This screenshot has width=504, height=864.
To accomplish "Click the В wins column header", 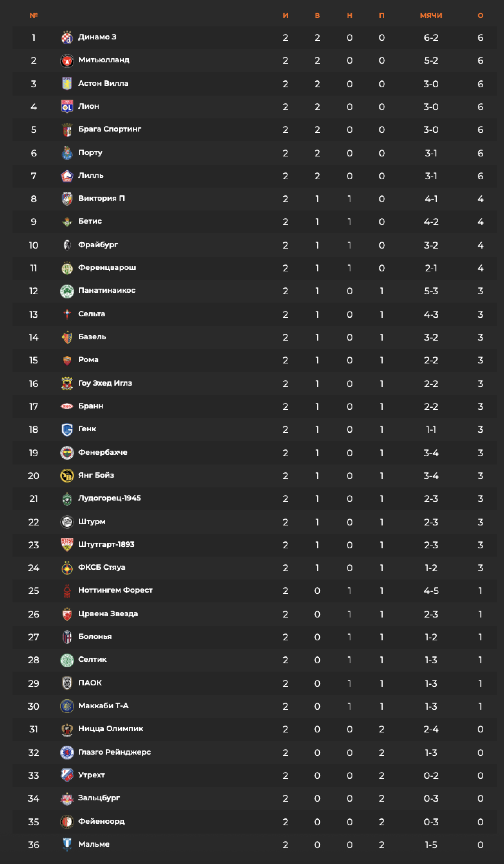I will (317, 15).
